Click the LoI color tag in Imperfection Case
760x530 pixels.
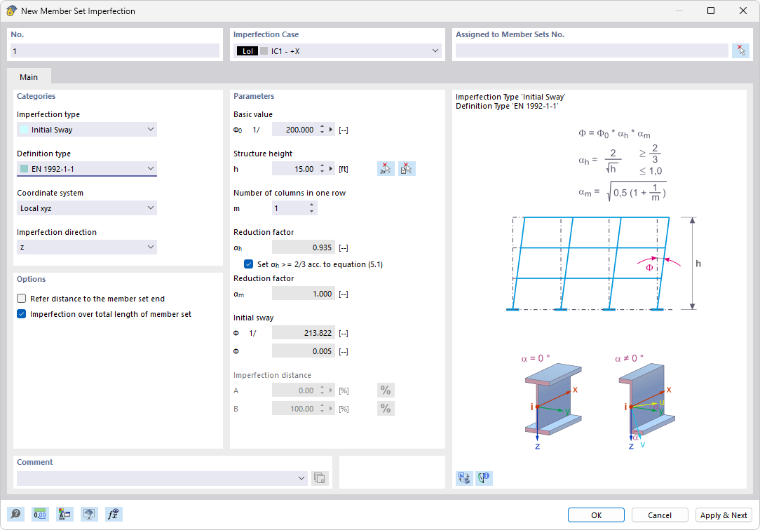pos(247,51)
